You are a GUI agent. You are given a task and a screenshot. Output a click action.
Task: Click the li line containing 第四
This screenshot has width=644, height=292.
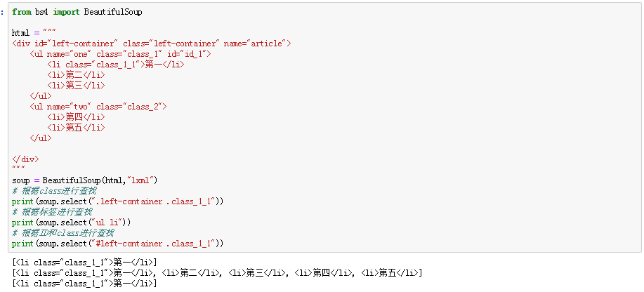tap(76, 117)
